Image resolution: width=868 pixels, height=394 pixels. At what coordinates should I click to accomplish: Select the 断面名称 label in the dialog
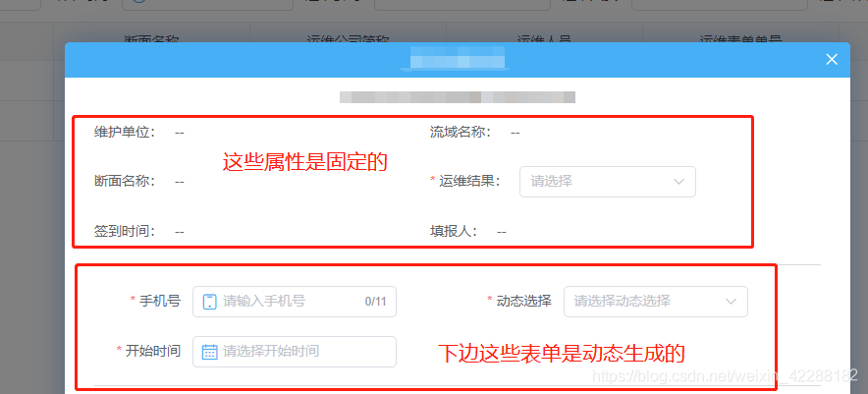pos(125,181)
